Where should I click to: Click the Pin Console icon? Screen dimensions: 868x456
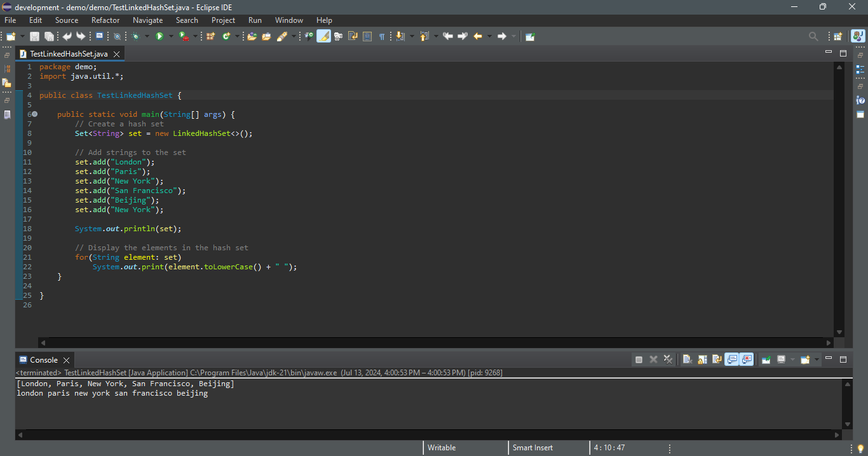pyautogui.click(x=766, y=359)
